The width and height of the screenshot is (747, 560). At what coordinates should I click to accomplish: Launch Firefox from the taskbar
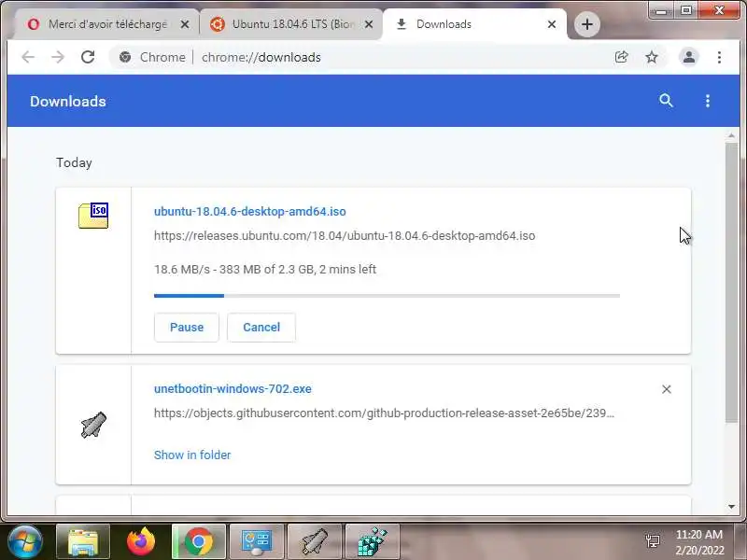(141, 541)
